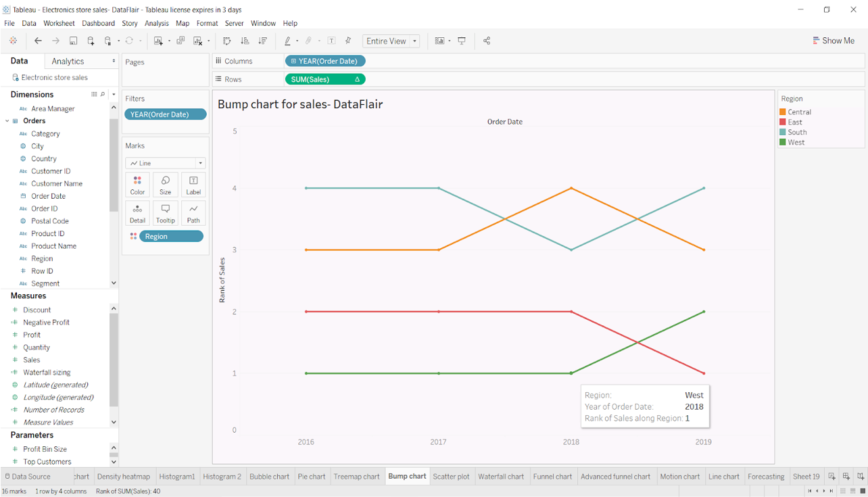
Task: Select the Customer Name dimension field
Action: pyautogui.click(x=57, y=183)
